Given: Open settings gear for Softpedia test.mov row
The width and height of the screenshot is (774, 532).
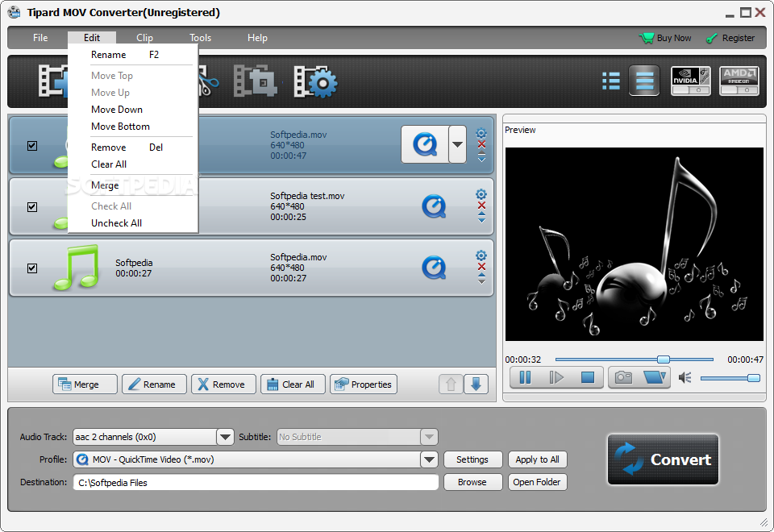Looking at the screenshot, I should point(481,194).
